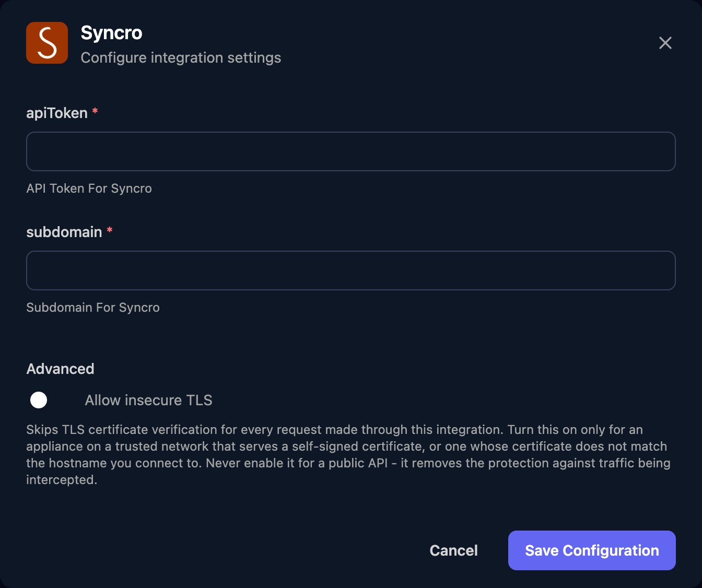Click the 'Allow insecure TLS' label text
This screenshot has width=702, height=588.
coord(148,400)
